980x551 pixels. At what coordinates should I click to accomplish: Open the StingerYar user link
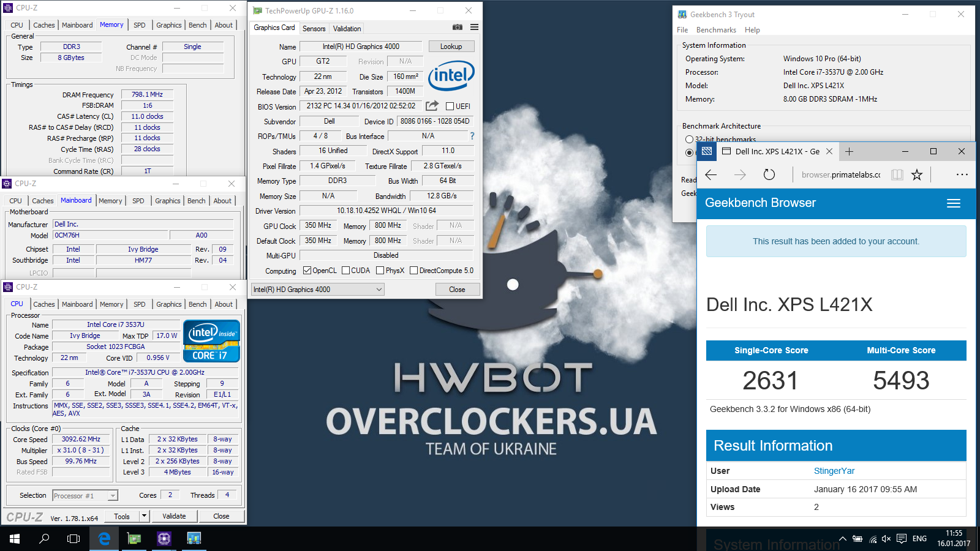[834, 471]
